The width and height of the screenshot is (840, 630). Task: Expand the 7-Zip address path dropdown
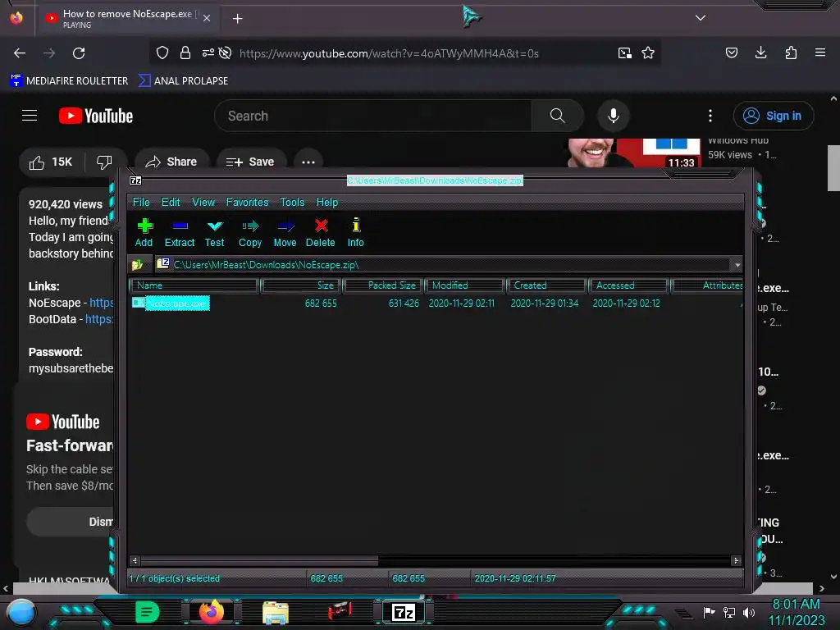(x=737, y=265)
